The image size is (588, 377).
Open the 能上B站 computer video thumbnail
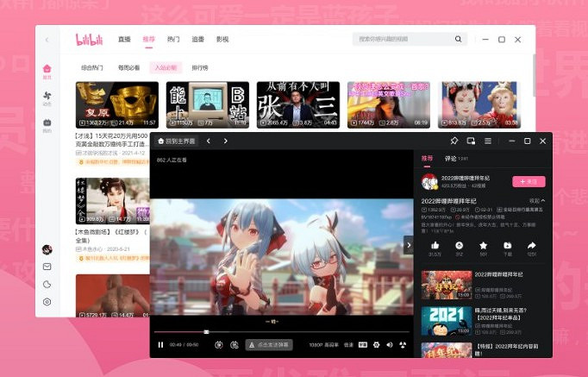point(208,104)
